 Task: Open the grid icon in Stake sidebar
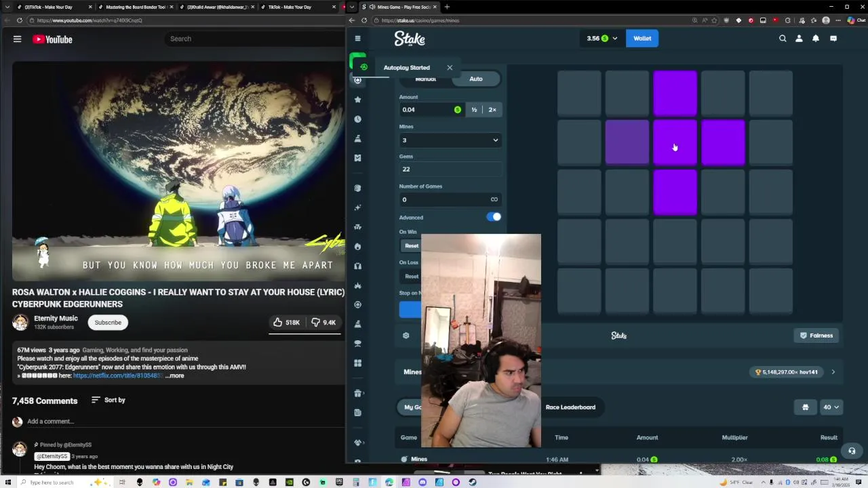357,363
